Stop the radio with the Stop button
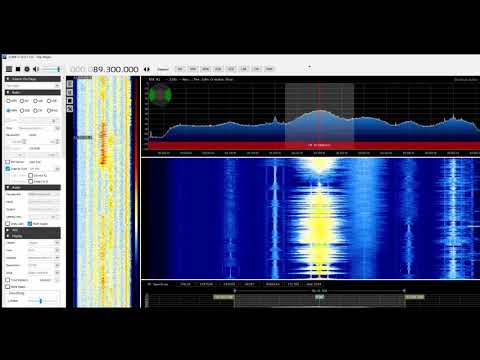The width and height of the screenshot is (480, 360). pyautogui.click(x=18, y=69)
